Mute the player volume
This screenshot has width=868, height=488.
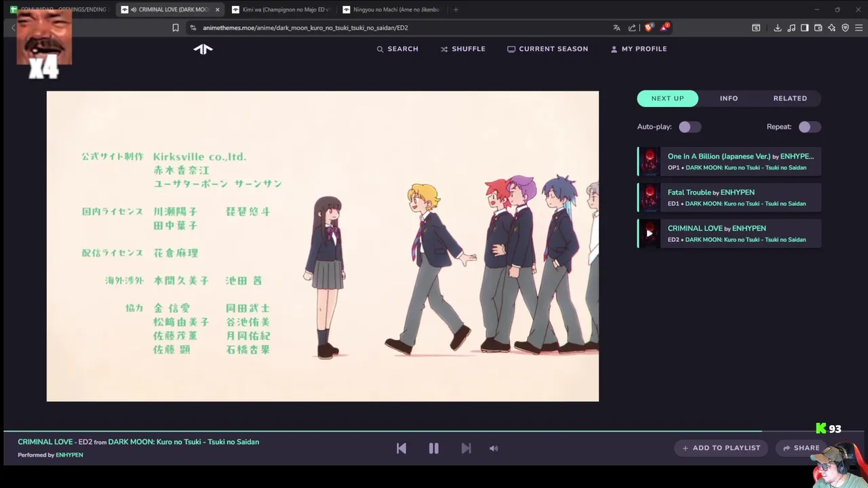(x=494, y=448)
